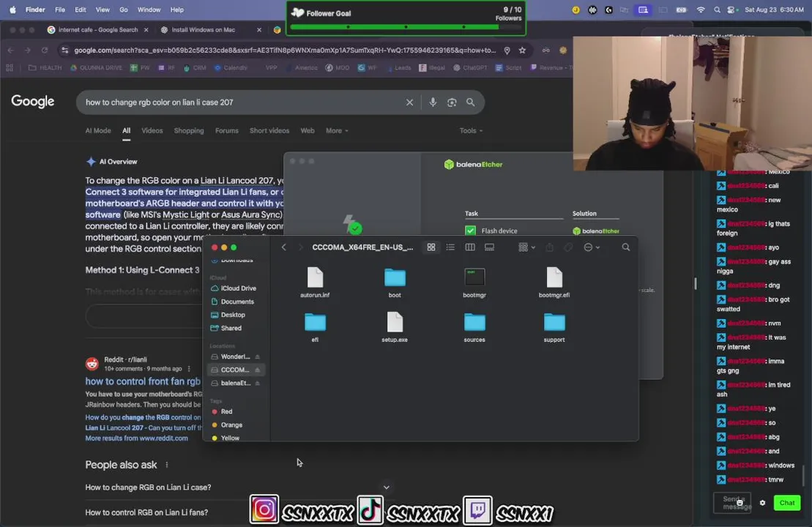Filter by the Red tag

click(x=222, y=411)
